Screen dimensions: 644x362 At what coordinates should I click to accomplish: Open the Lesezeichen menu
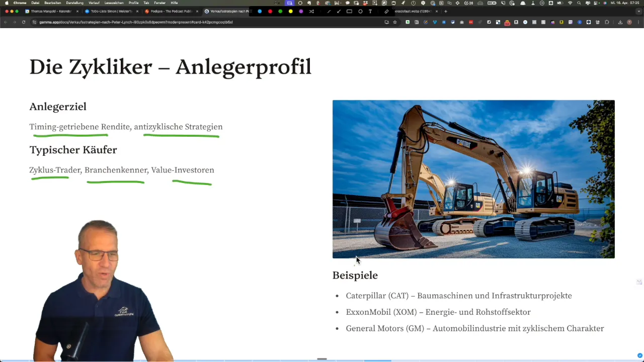pyautogui.click(x=114, y=3)
